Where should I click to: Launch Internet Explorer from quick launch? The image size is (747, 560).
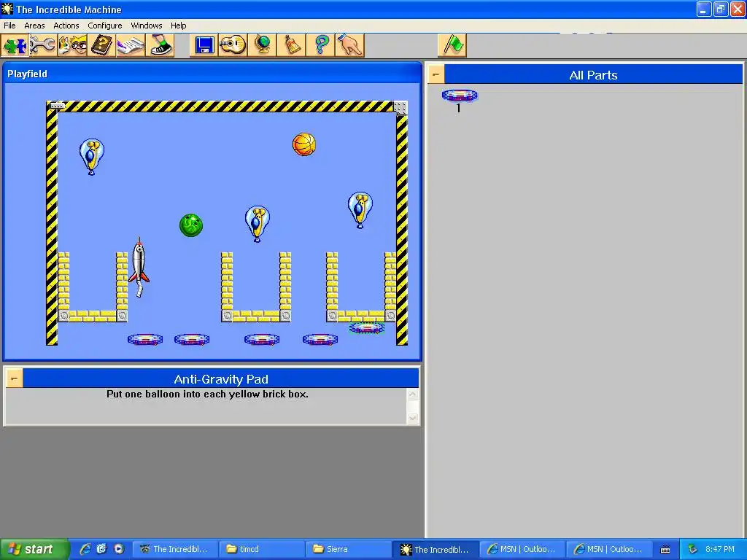(x=85, y=549)
